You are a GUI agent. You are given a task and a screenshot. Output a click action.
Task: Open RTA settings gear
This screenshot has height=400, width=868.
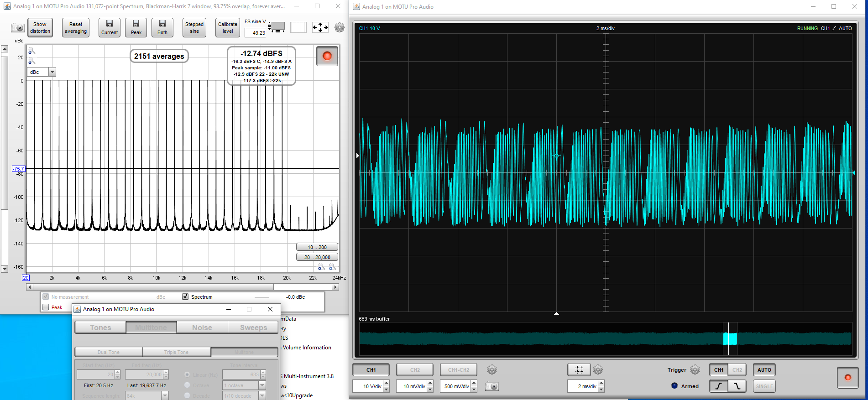pyautogui.click(x=340, y=27)
